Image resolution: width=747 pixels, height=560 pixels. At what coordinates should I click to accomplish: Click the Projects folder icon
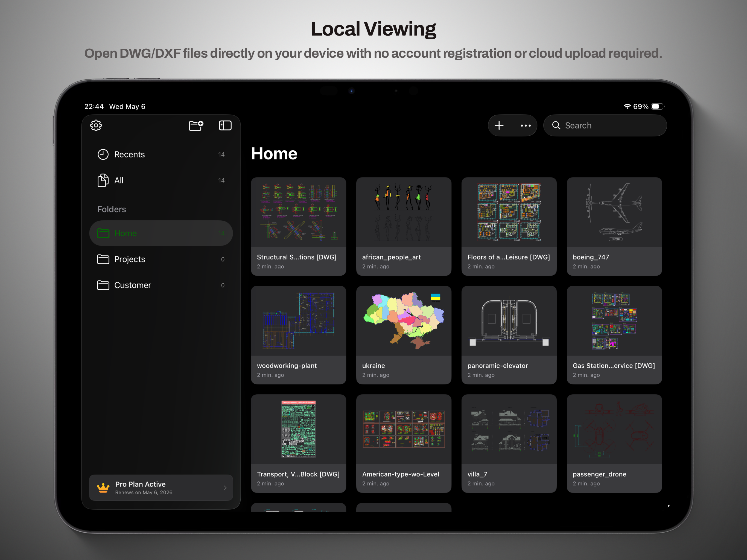coord(103,259)
